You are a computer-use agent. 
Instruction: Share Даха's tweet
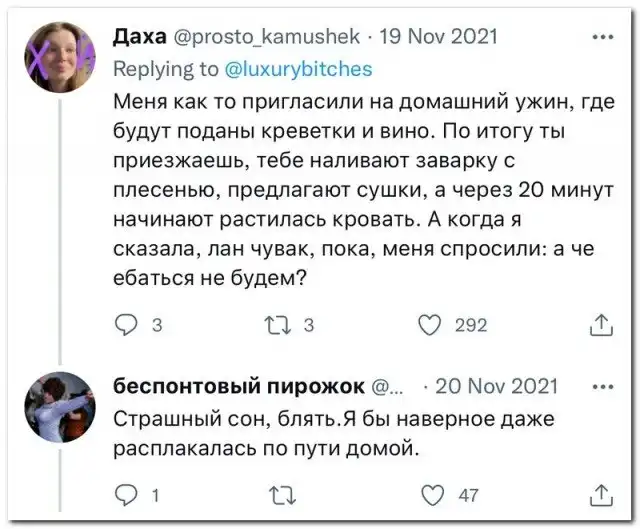[x=602, y=325]
